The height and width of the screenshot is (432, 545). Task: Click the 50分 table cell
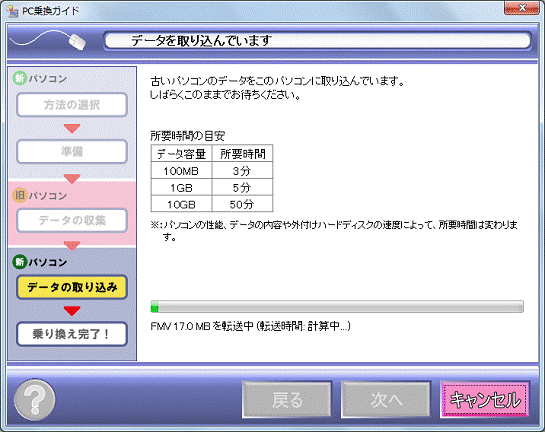click(243, 204)
